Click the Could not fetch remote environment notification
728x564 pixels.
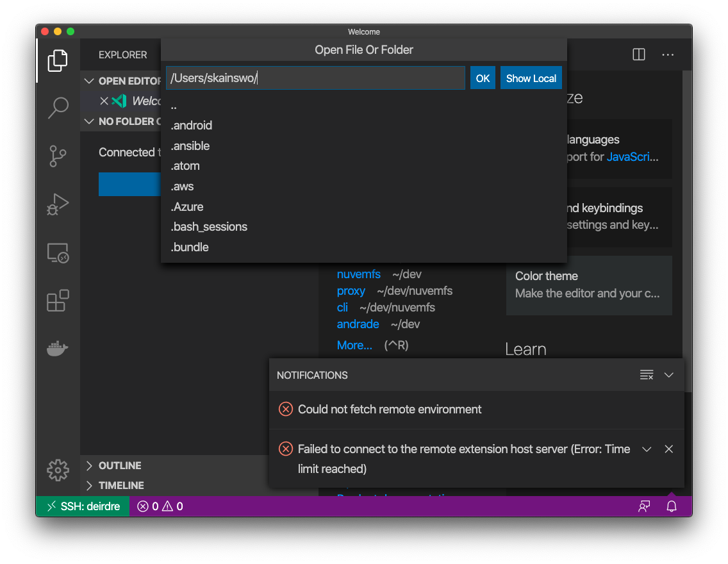coord(476,410)
